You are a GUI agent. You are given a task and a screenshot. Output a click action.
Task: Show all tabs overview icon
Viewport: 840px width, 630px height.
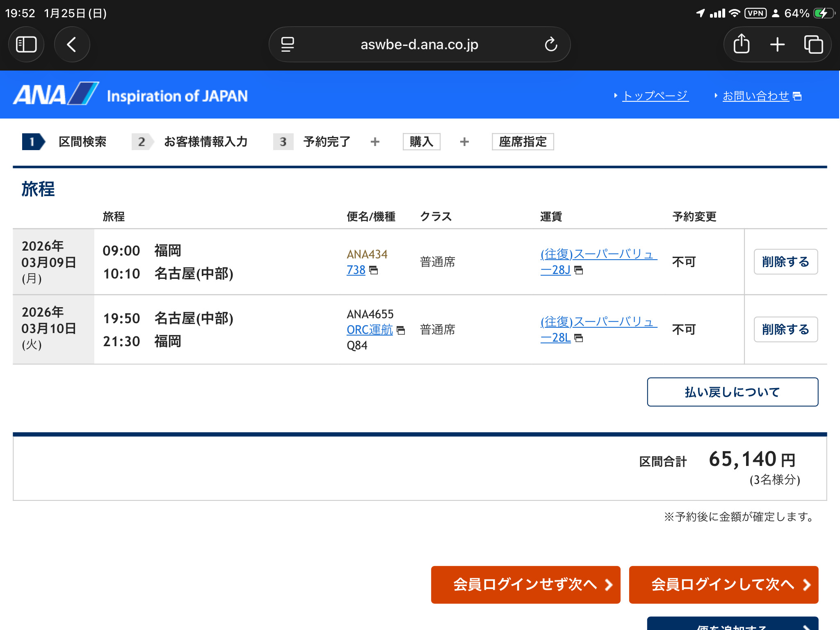pyautogui.click(x=813, y=44)
